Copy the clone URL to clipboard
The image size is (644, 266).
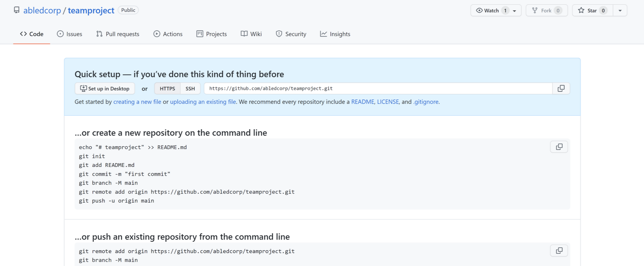point(561,89)
